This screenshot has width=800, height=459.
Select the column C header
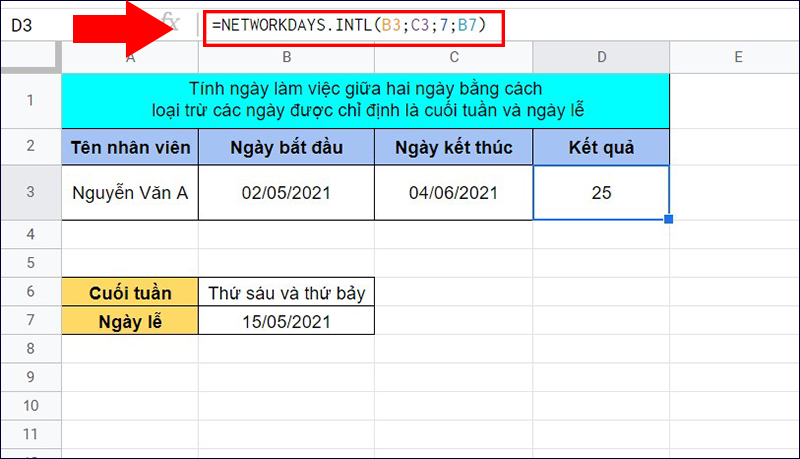click(453, 58)
